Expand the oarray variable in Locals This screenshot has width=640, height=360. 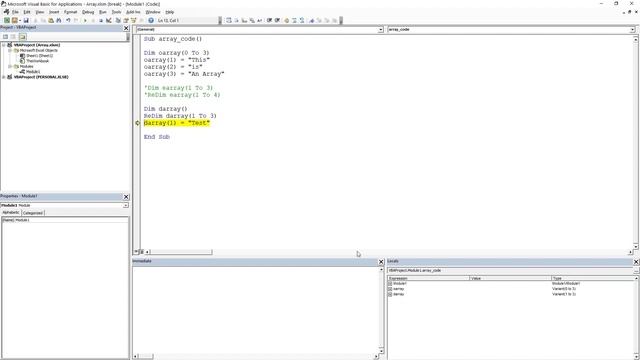[x=390, y=289]
